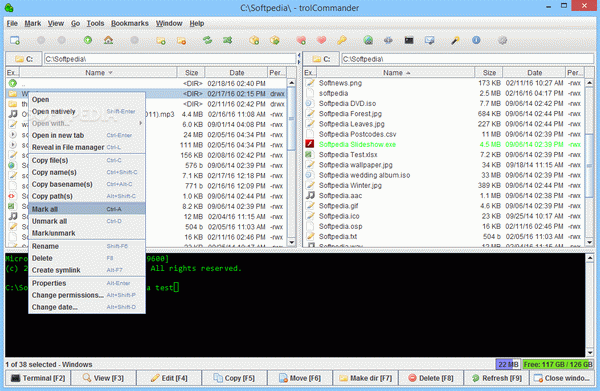Image resolution: width=600 pixels, height=391 pixels.
Task: Click the 22 MB volume usage bar
Action: [x=508, y=365]
